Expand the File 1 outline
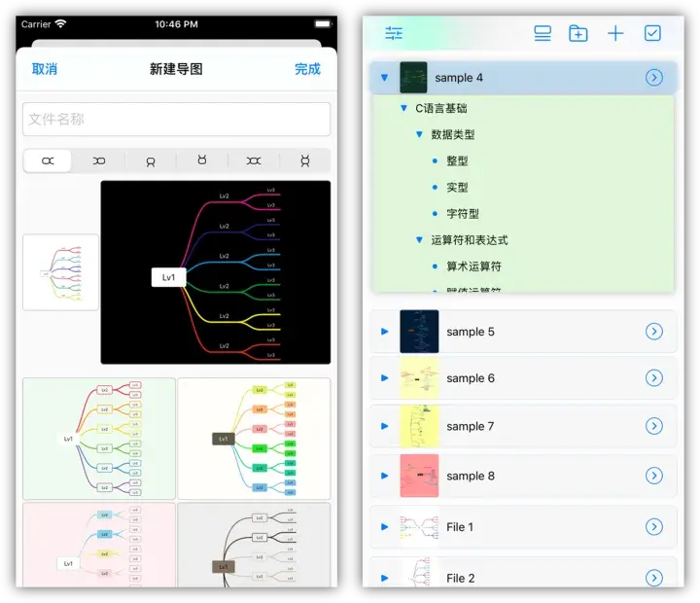This screenshot has width=700, height=603. [x=384, y=527]
